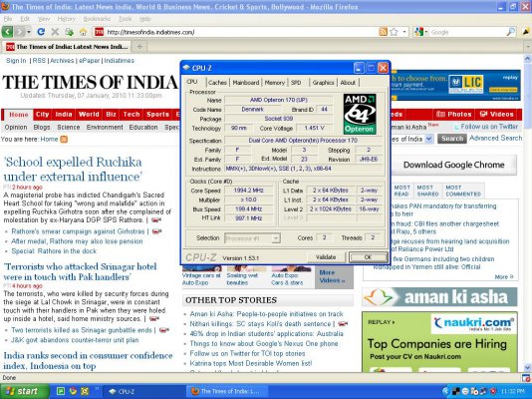Screen dimensions: 532x399
Task: Click the Name field AMD Opteron 170
Action: pos(279,100)
